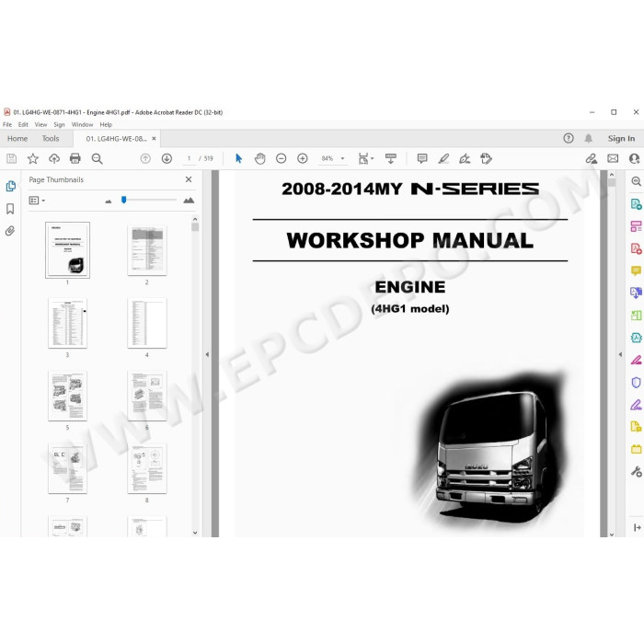Switch to the Home tab

17,139
